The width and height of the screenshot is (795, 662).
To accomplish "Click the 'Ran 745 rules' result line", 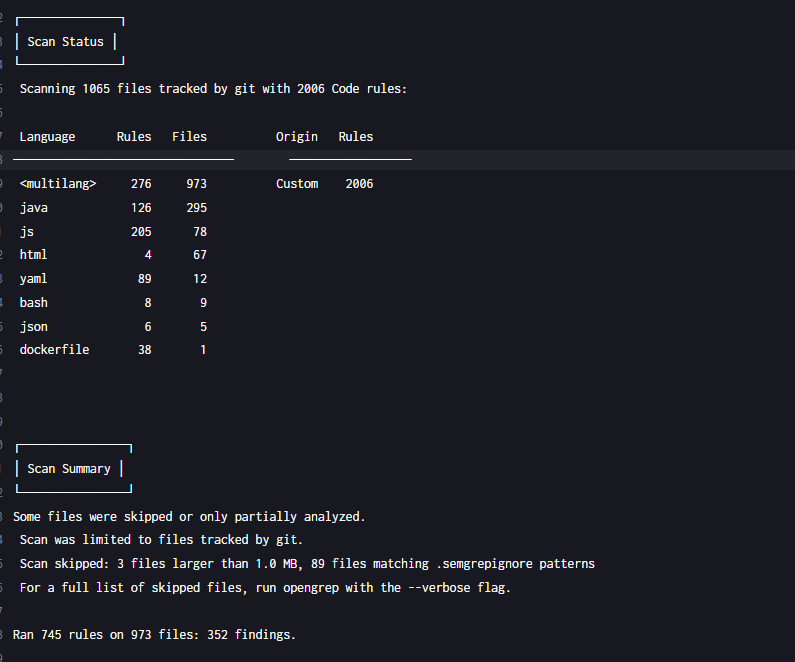I will point(154,635).
